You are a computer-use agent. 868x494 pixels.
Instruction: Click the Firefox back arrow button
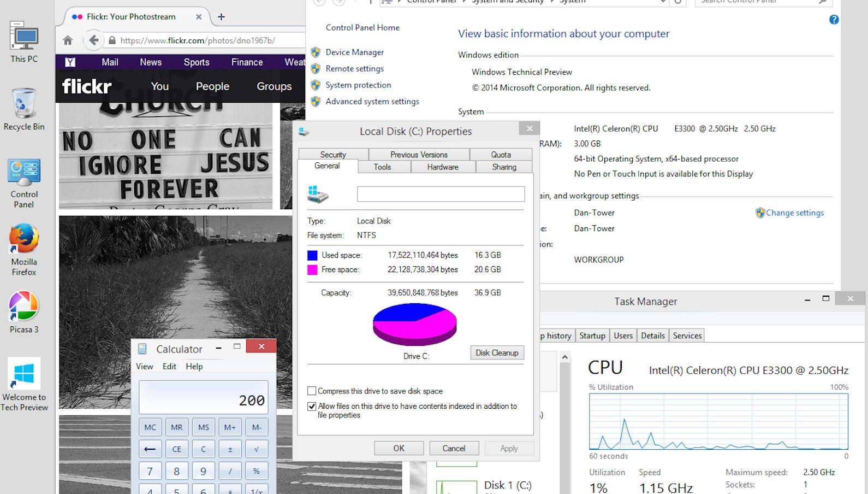(93, 40)
